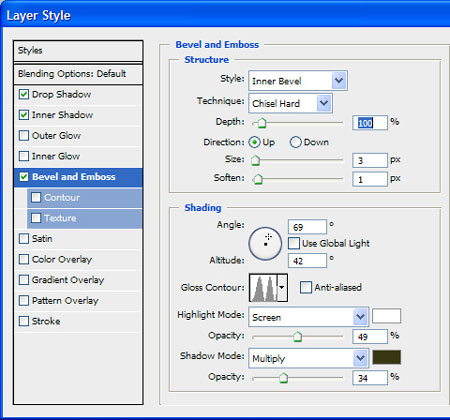Open the Styles section at the top of the list
This screenshot has height=420, width=450.
point(78,51)
